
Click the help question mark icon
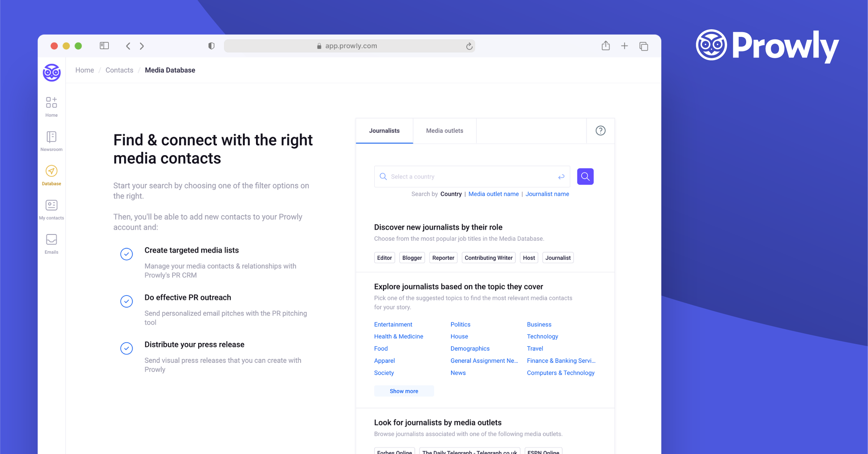(x=600, y=130)
